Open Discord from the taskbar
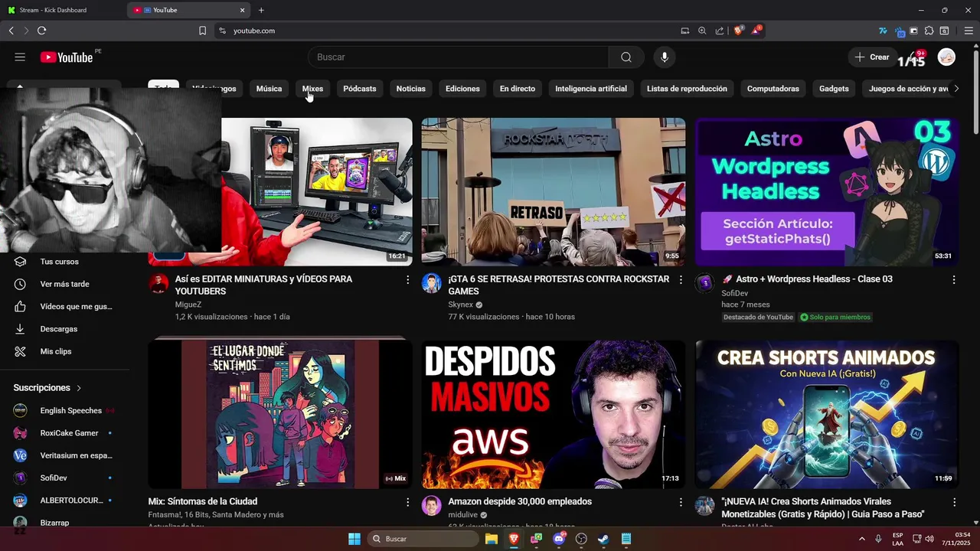 pos(559,539)
